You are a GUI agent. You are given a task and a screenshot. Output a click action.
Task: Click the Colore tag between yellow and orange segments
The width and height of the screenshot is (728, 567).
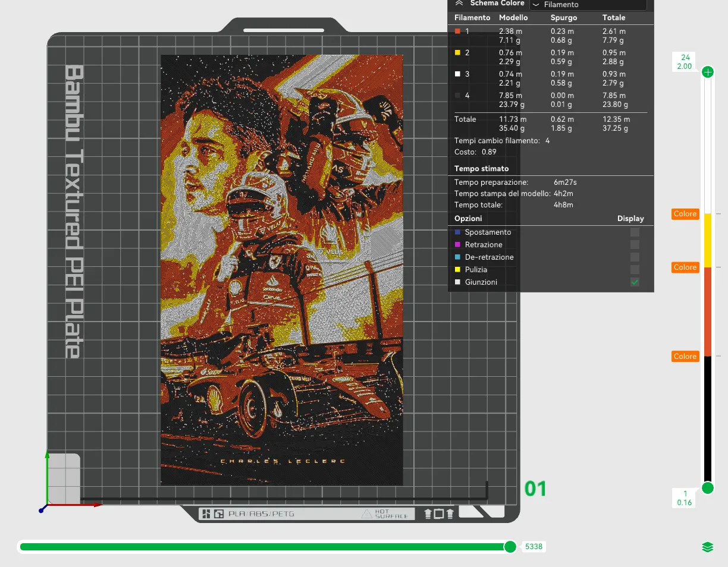click(685, 267)
